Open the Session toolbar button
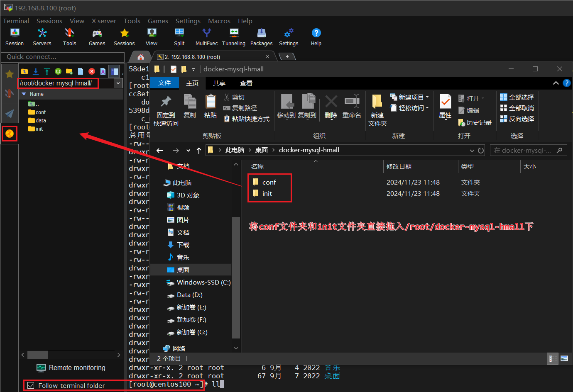This screenshot has width=573, height=392. coord(15,37)
